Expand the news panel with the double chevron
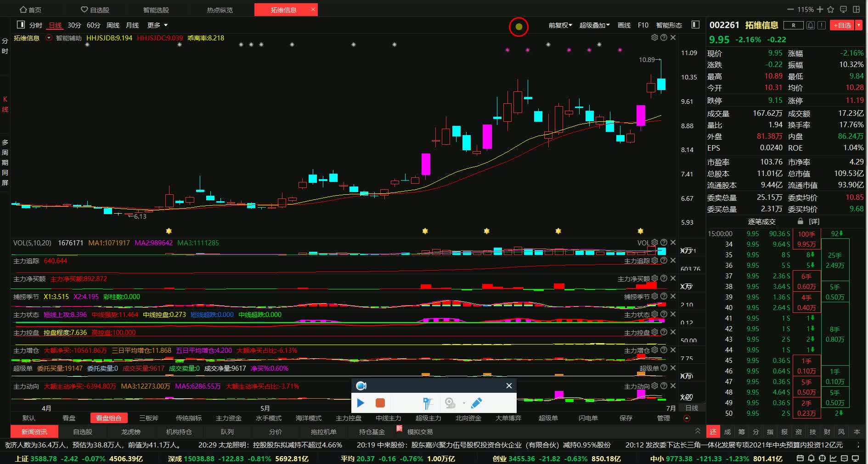 point(698,431)
